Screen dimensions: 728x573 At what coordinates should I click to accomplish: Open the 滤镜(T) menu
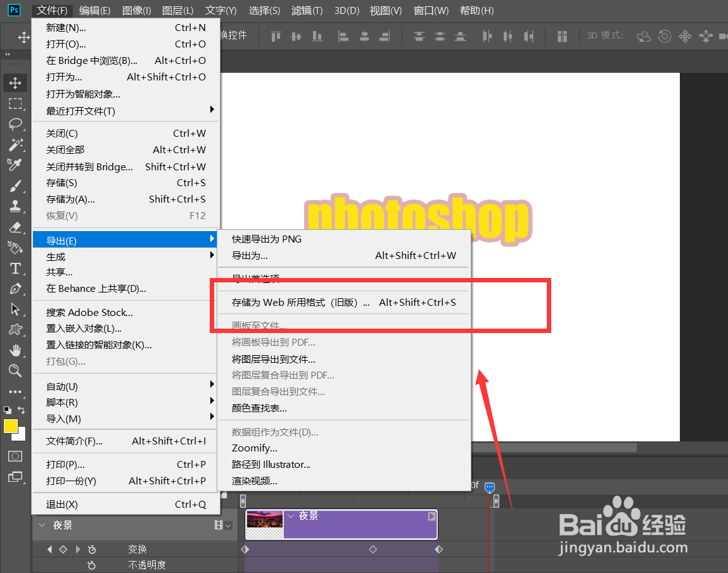(307, 10)
